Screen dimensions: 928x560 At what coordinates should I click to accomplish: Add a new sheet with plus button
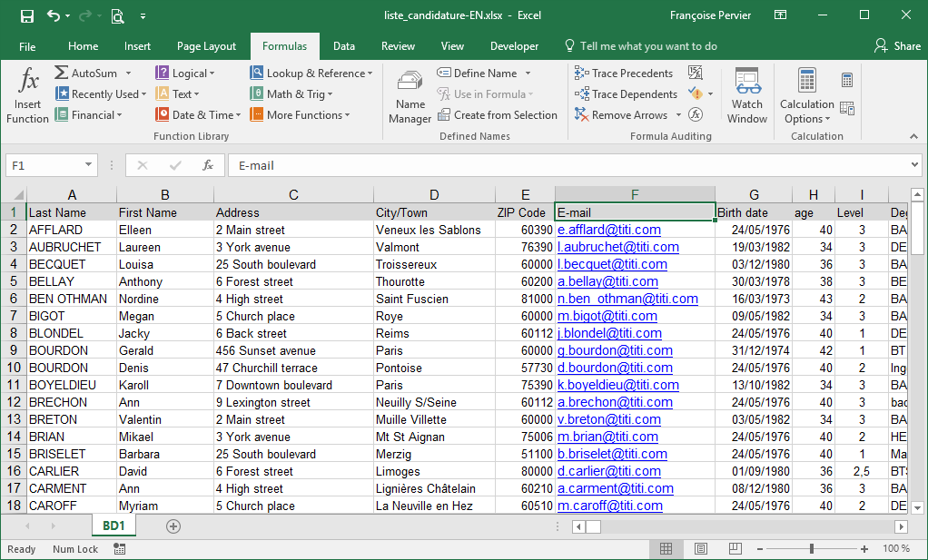[x=173, y=526]
